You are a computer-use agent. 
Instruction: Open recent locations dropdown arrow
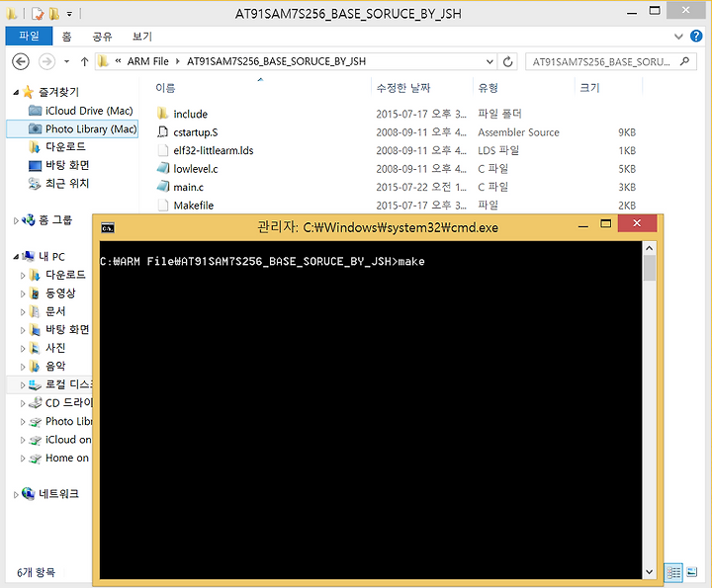point(67,61)
